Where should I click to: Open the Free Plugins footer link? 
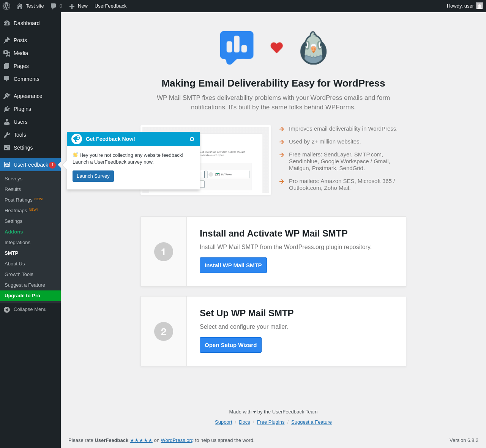coord(271,422)
